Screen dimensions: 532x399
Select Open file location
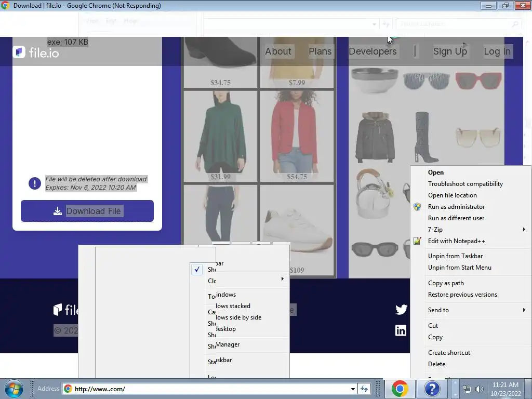[453, 195]
